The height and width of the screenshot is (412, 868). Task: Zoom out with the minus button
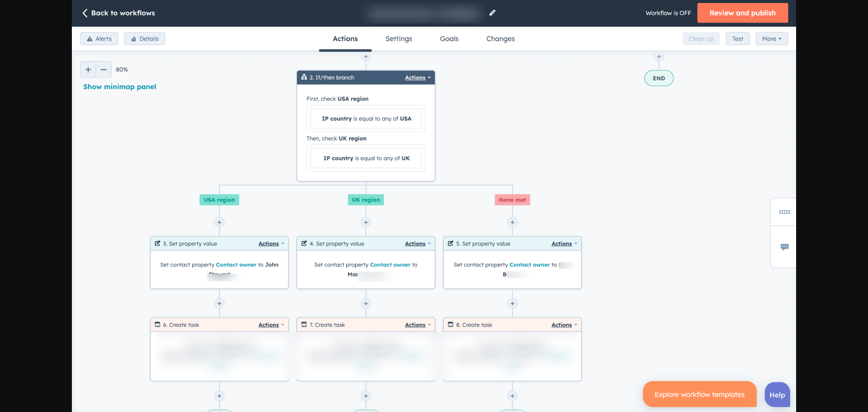104,70
